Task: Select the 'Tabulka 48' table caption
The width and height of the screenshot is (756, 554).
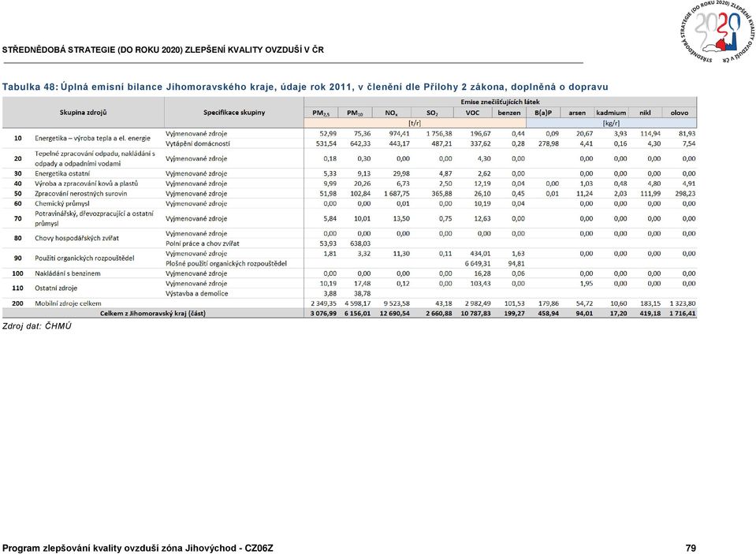Action: 305,87
